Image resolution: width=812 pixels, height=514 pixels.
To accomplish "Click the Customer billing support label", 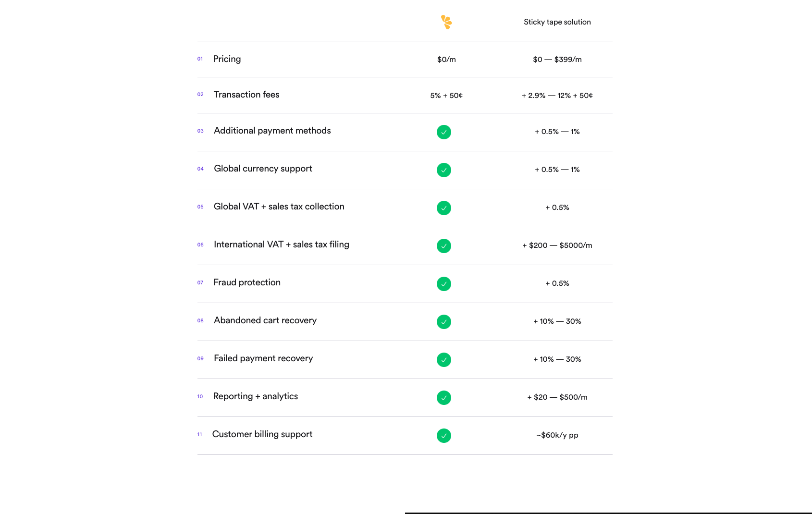I will pyautogui.click(x=262, y=434).
